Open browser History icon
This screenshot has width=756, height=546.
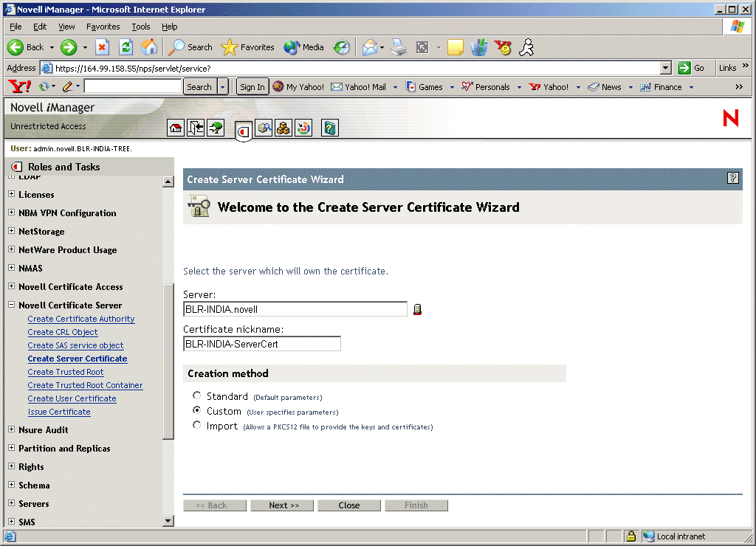[342, 47]
